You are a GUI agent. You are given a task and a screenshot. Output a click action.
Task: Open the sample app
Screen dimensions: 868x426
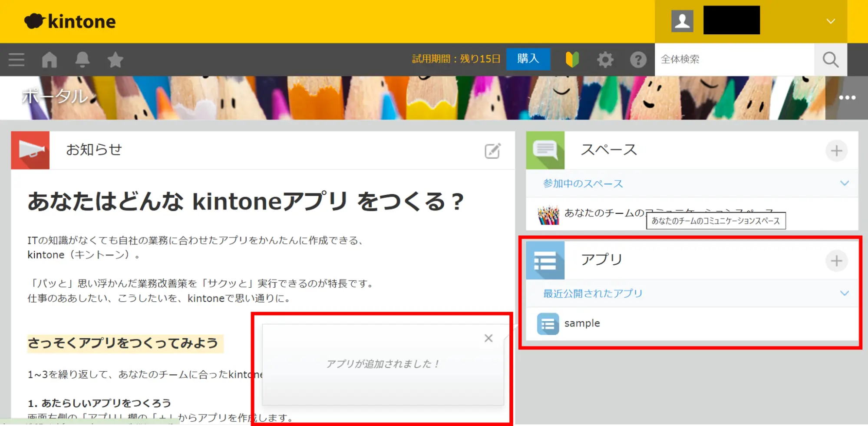point(581,323)
